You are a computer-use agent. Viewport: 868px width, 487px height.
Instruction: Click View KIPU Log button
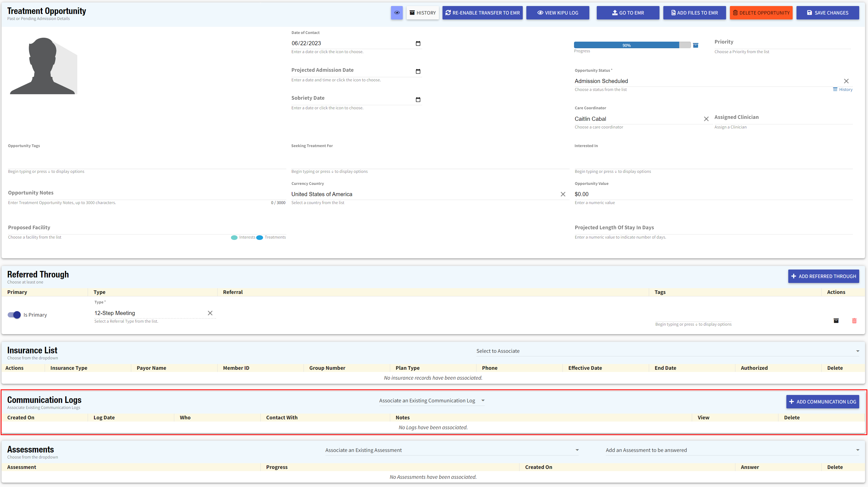pos(558,13)
